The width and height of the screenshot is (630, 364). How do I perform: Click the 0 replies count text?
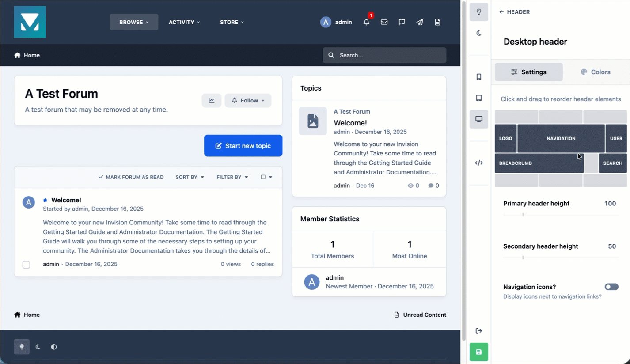[262, 264]
